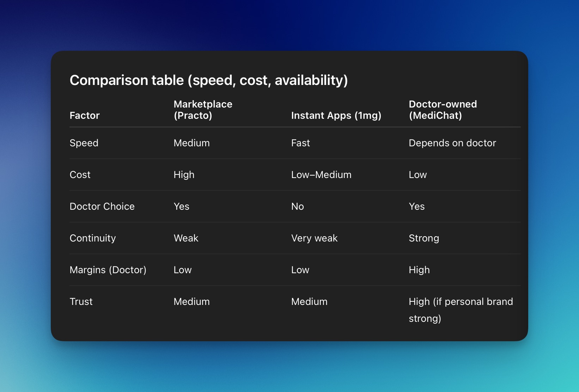Click the 'Low–Medium' cost cell

click(321, 175)
